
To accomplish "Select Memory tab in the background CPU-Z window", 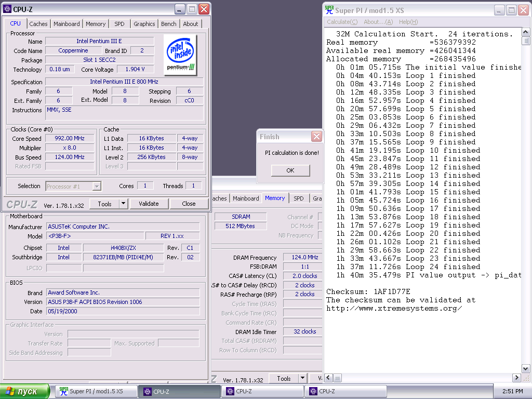I will point(275,198).
